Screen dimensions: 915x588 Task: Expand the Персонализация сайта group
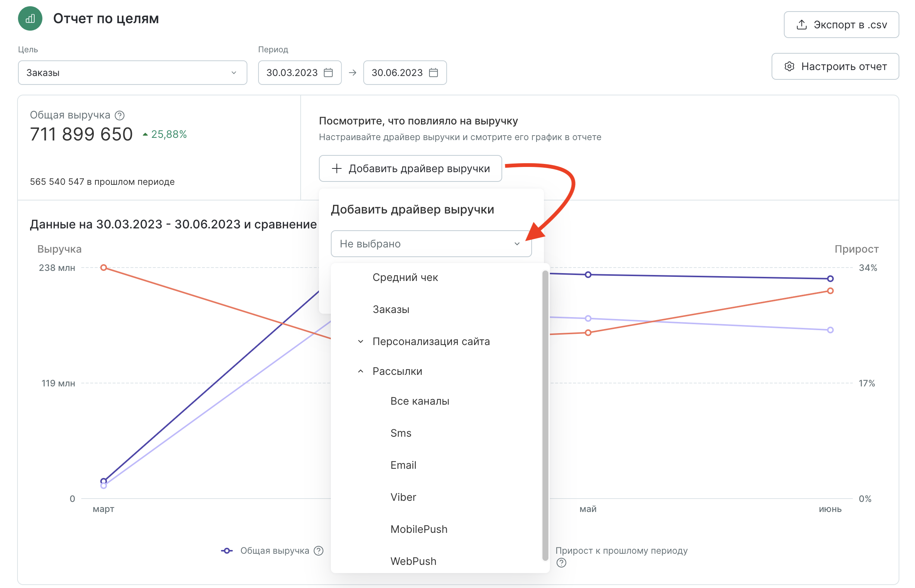(x=360, y=341)
